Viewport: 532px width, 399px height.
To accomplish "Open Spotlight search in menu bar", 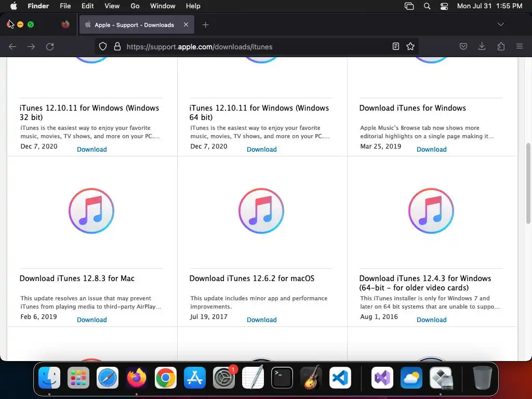I will pos(427,6).
